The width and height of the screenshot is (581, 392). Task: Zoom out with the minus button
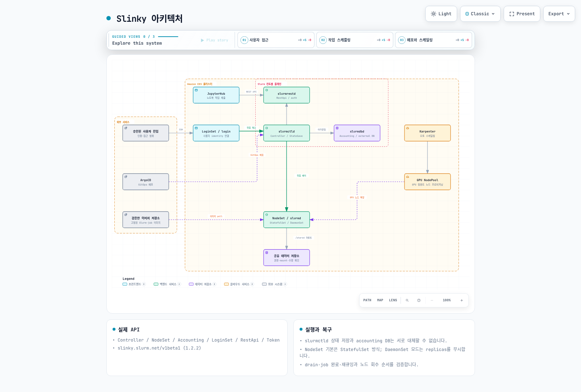[x=432, y=300]
